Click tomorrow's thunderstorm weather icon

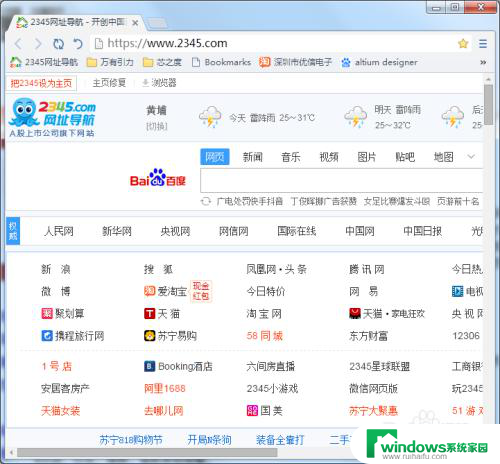click(x=355, y=117)
